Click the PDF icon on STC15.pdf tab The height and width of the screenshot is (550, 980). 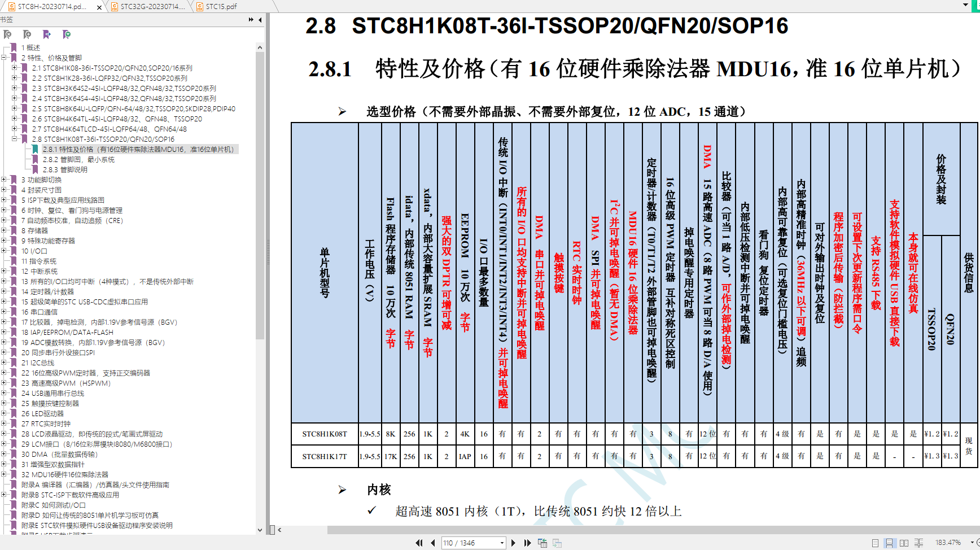point(200,7)
